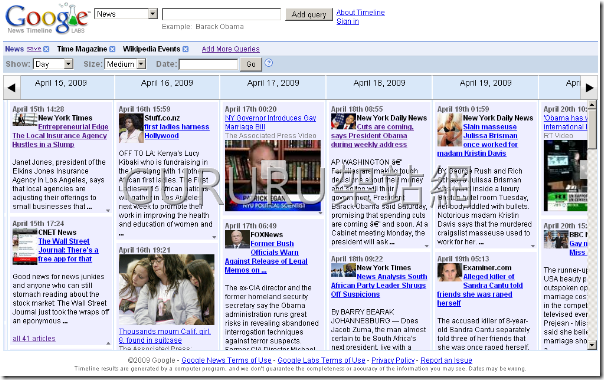Go to later dates with right arrow
Image resolution: width=604 pixels, height=380 pixels.
point(589,87)
